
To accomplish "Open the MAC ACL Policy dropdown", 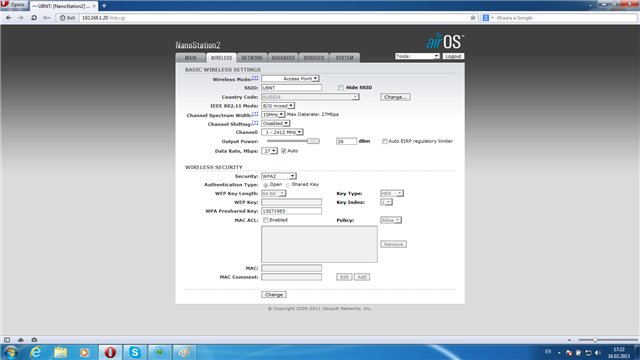I will pos(391,220).
